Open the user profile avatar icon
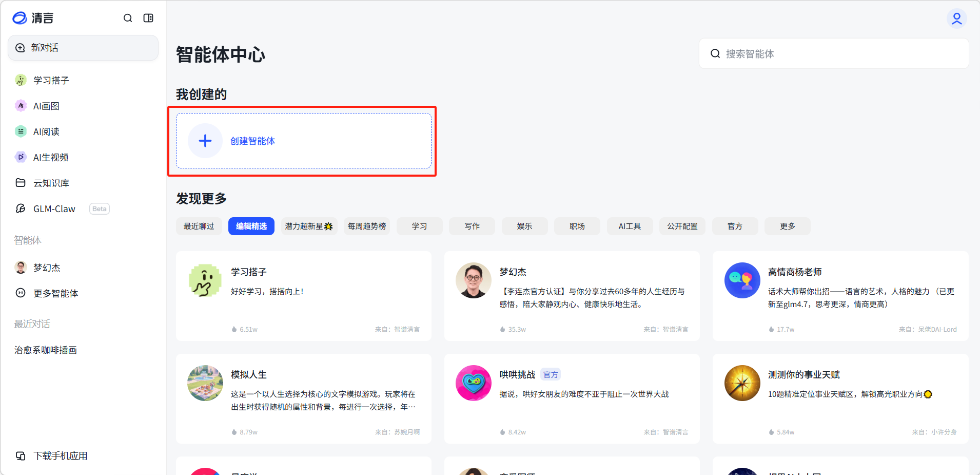The width and height of the screenshot is (980, 475). (x=956, y=18)
